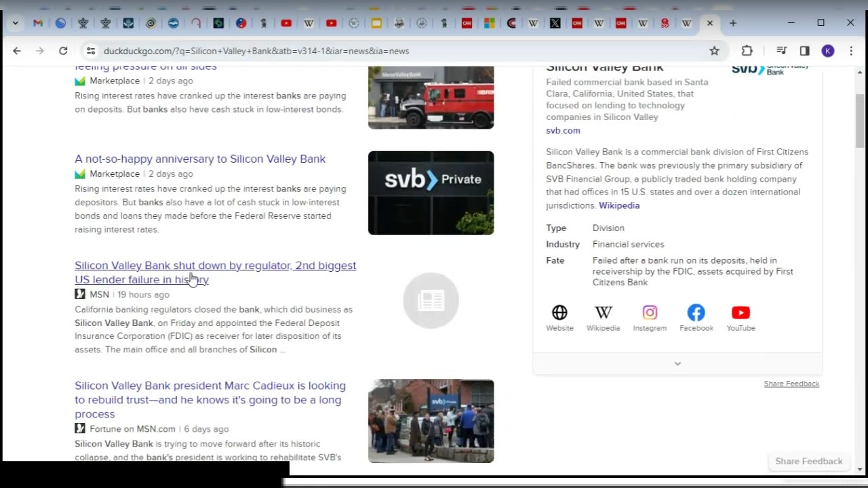Click the svb logo in knowledge panel

770,69
